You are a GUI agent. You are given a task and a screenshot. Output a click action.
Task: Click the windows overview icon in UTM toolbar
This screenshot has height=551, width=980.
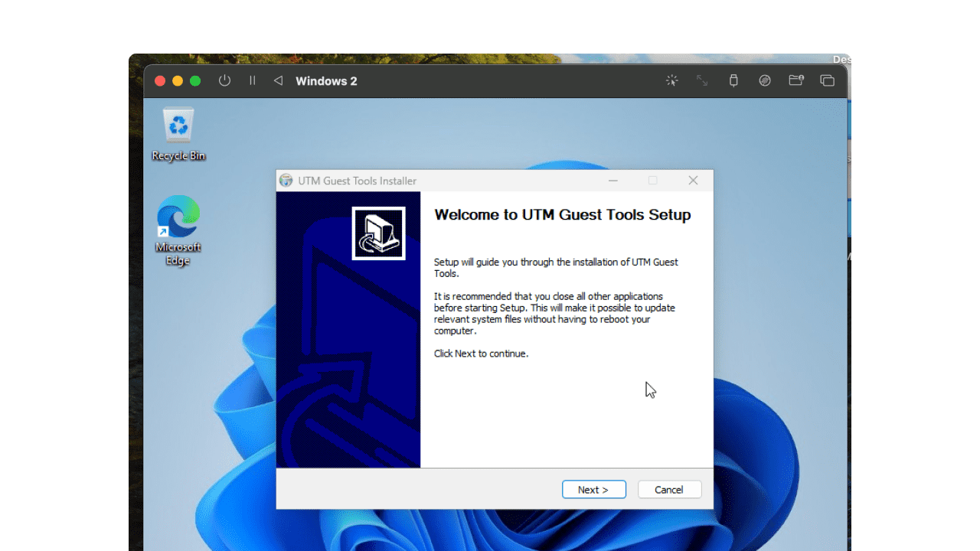[827, 80]
